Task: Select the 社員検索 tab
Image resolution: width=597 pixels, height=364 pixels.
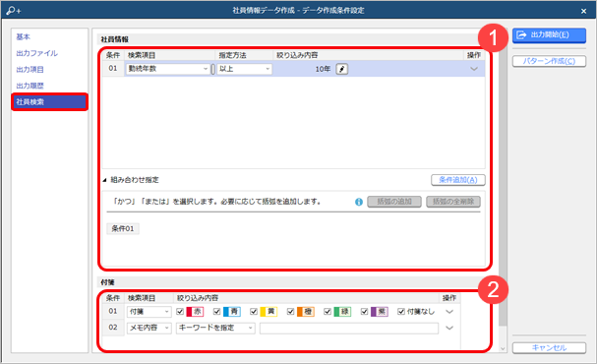Action: (x=50, y=102)
